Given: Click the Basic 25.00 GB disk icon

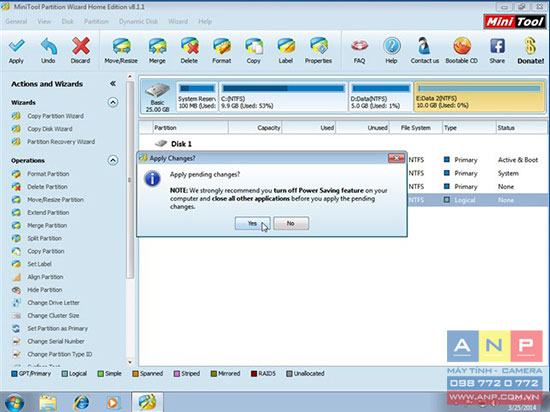Looking at the screenshot, I should click(x=157, y=97).
